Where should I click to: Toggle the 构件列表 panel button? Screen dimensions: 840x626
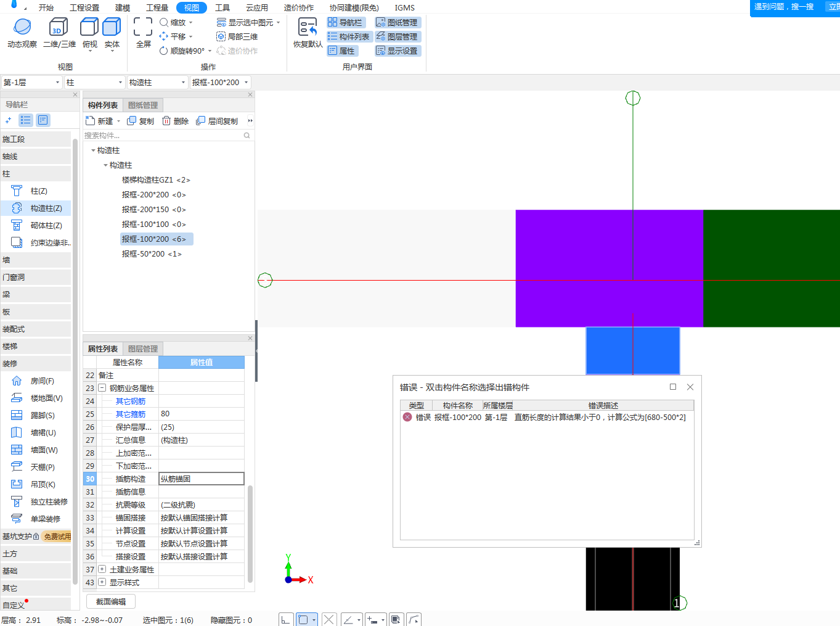pos(349,36)
